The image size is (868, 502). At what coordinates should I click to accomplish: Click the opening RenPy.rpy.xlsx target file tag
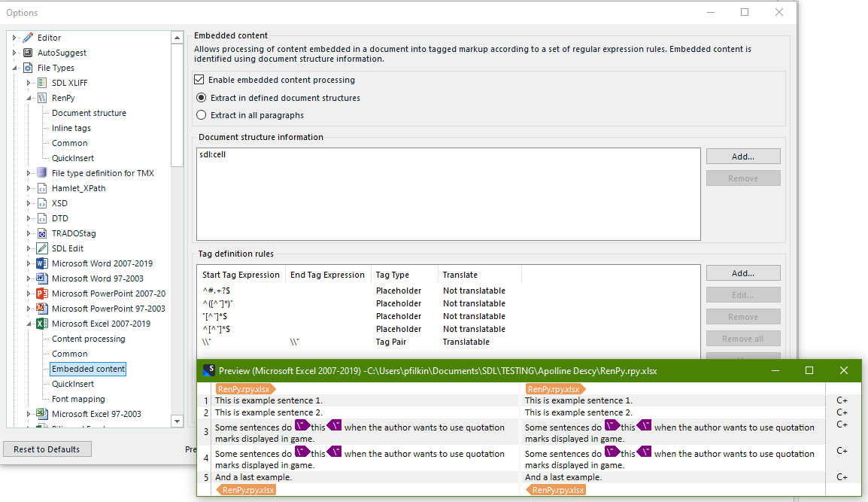point(555,389)
